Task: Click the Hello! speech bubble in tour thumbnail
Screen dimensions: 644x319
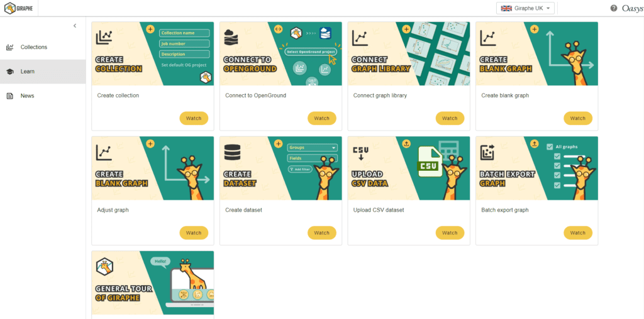Action: pos(160,261)
